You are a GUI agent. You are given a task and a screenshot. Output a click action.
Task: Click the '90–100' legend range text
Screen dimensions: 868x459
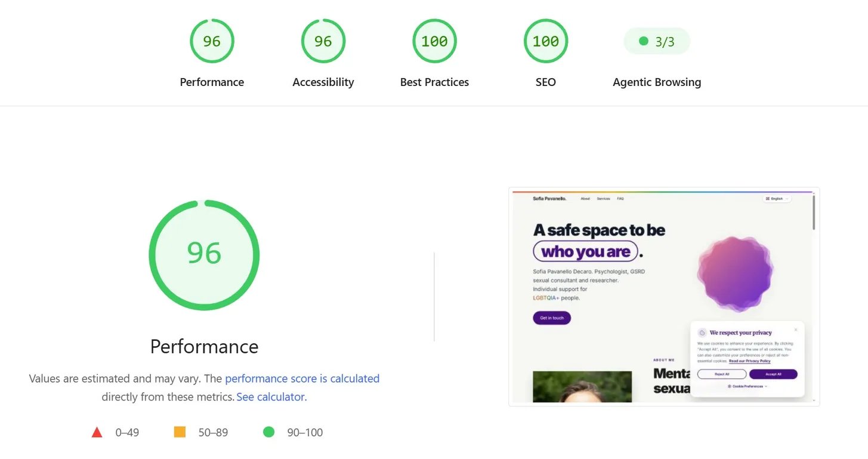(x=305, y=433)
